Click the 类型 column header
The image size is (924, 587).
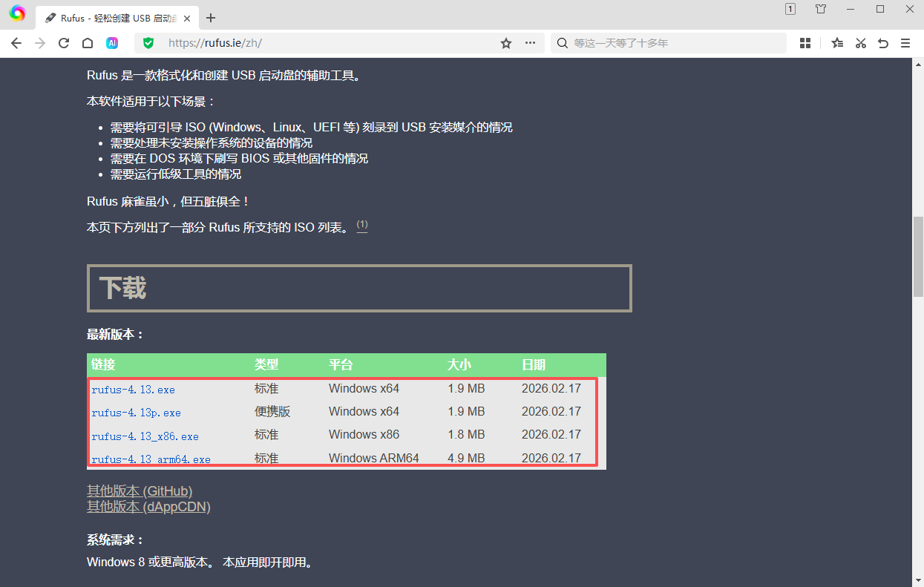[x=266, y=364]
